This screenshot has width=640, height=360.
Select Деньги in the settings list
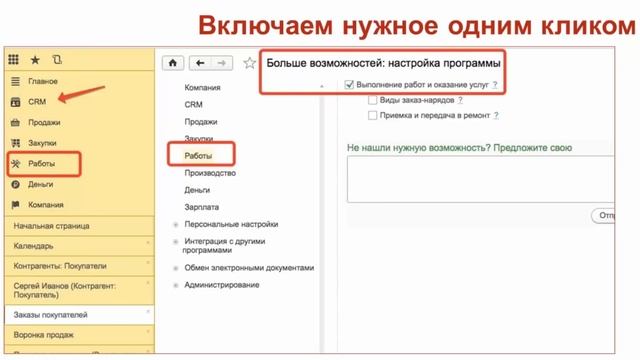point(197,190)
